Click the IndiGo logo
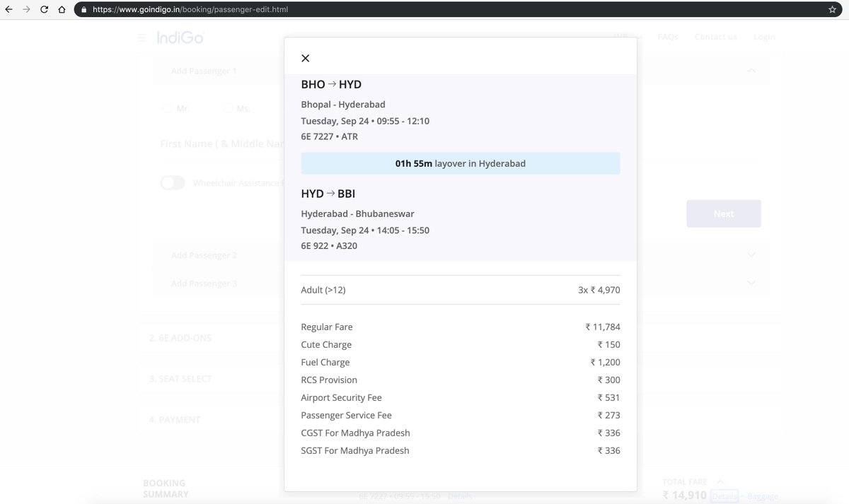 pyautogui.click(x=180, y=37)
